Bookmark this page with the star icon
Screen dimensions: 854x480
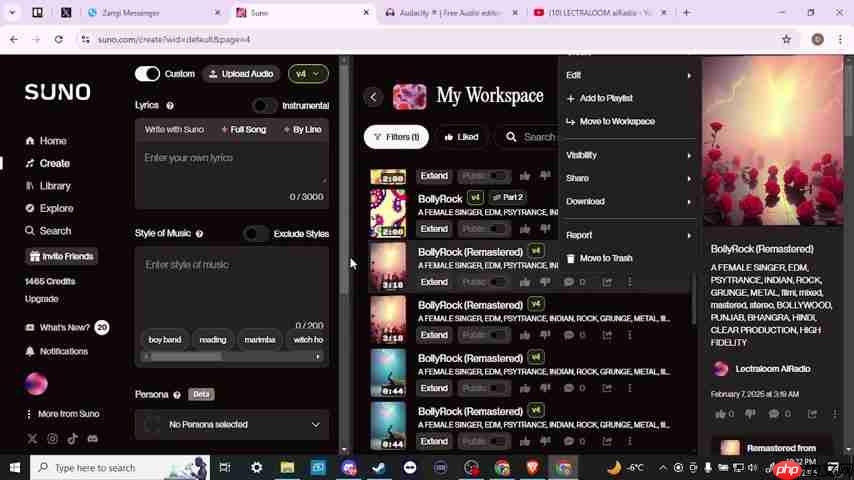(x=786, y=39)
